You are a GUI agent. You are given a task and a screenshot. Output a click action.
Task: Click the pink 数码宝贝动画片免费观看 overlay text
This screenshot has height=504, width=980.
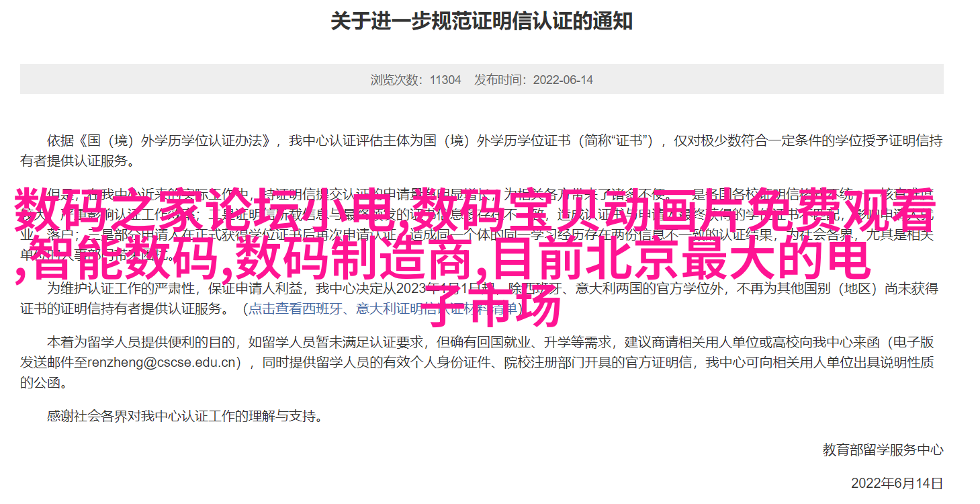[674, 204]
